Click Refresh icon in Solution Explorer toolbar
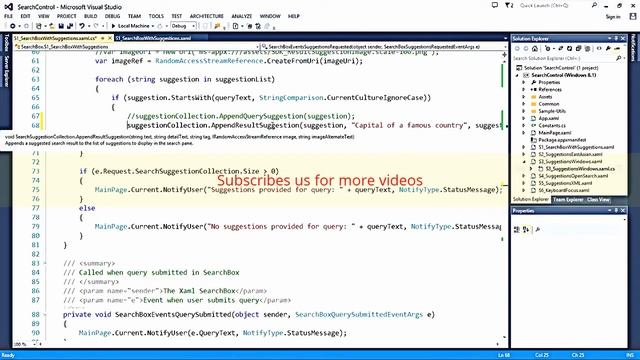Image resolution: width=640 pixels, height=360 pixels. pos(569,49)
